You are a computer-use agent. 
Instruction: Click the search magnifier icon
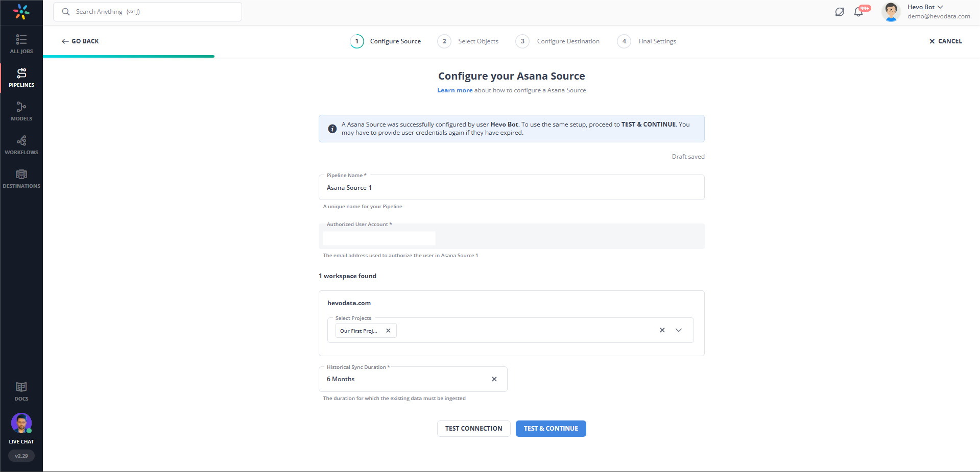click(x=66, y=12)
